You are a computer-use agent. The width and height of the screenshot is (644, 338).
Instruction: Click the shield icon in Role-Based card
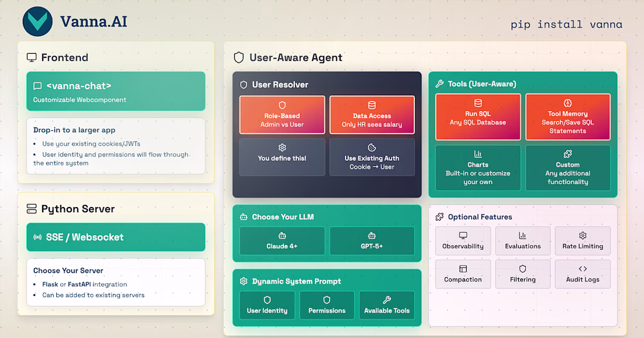pos(282,105)
